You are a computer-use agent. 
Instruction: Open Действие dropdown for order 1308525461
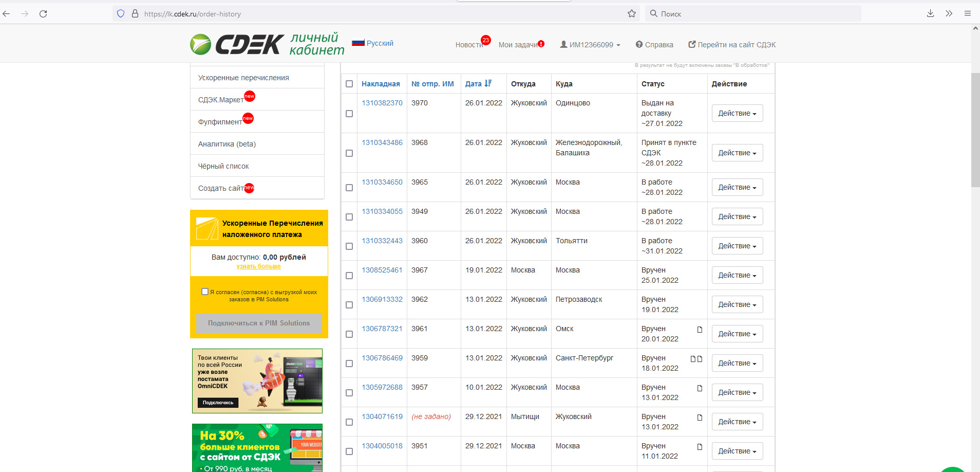(x=737, y=275)
